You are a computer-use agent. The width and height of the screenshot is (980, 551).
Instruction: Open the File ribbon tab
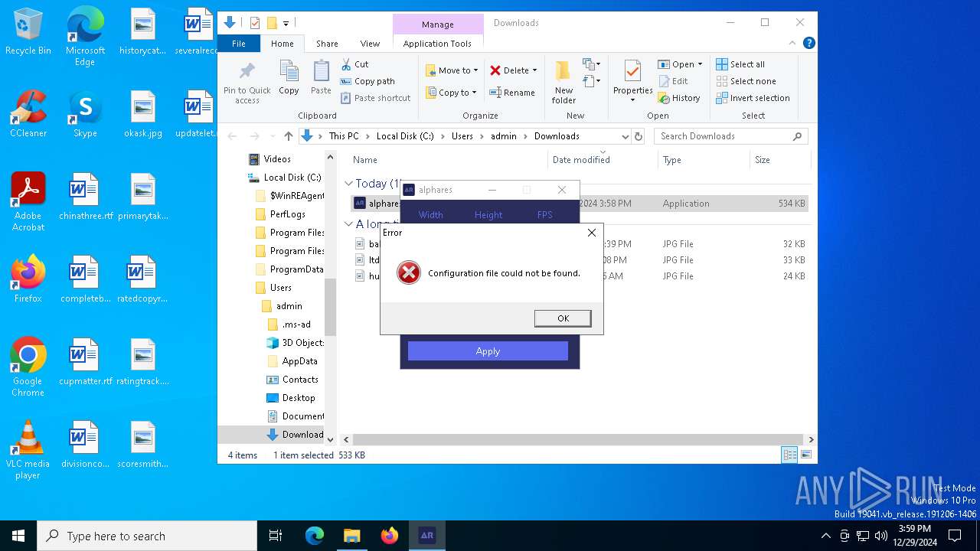[x=239, y=44]
